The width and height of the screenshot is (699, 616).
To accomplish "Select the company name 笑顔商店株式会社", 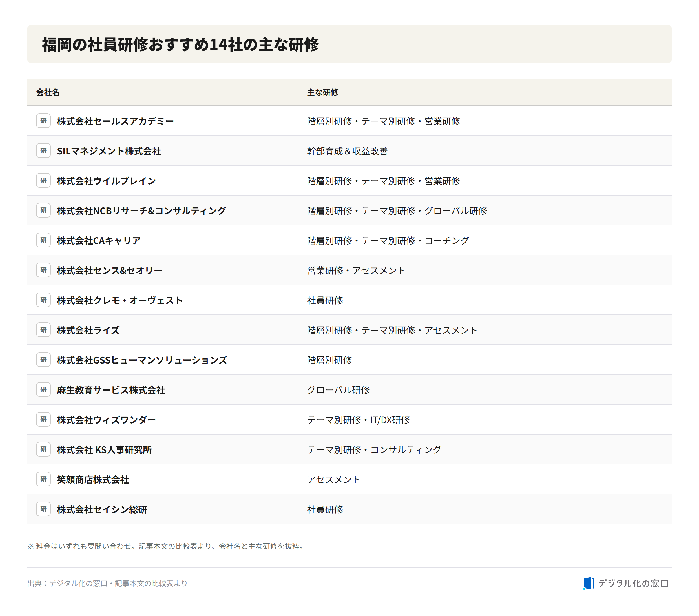I will [93, 480].
